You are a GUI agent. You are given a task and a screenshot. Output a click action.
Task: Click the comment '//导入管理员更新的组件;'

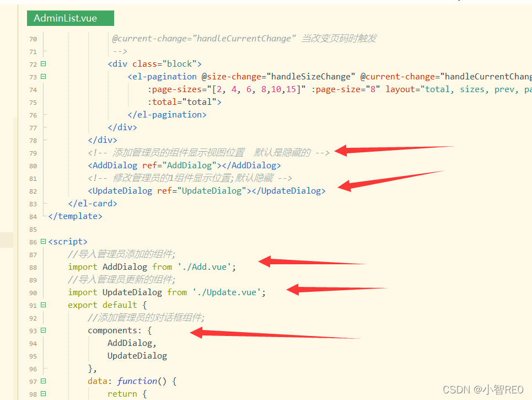tap(121, 280)
